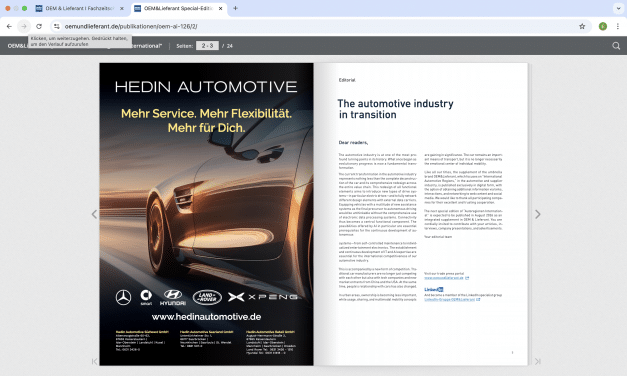Open Chrome three-dot menu
This screenshot has height=376, width=627.
pyautogui.click(x=617, y=26)
